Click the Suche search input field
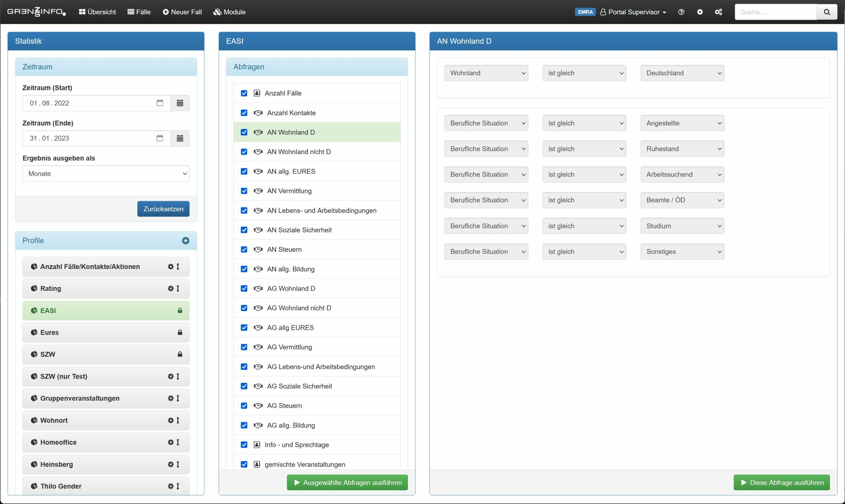This screenshot has height=504, width=845. 775,12
